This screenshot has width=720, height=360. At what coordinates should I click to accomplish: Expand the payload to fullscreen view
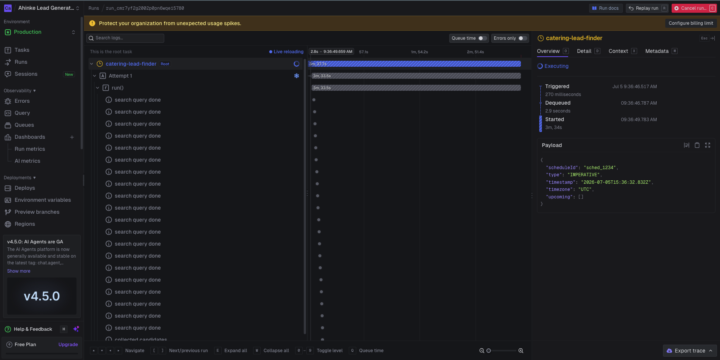pos(708,145)
